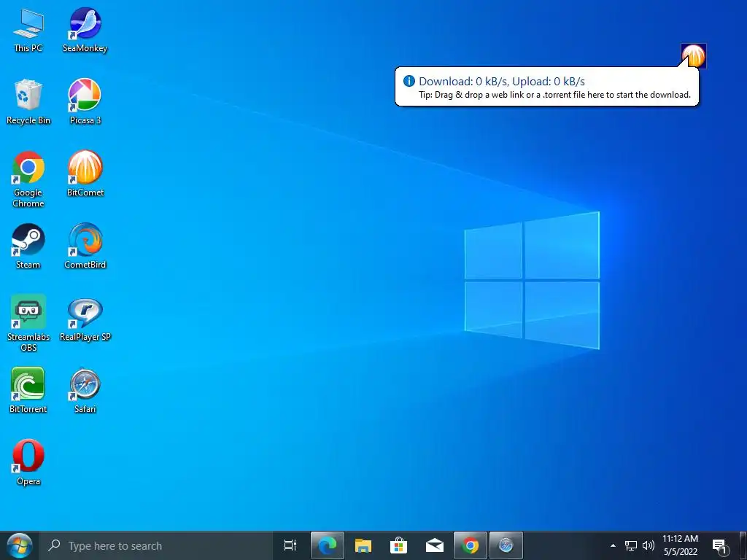Open the Mail app from the taskbar
This screenshot has height=560, width=747.
point(435,545)
